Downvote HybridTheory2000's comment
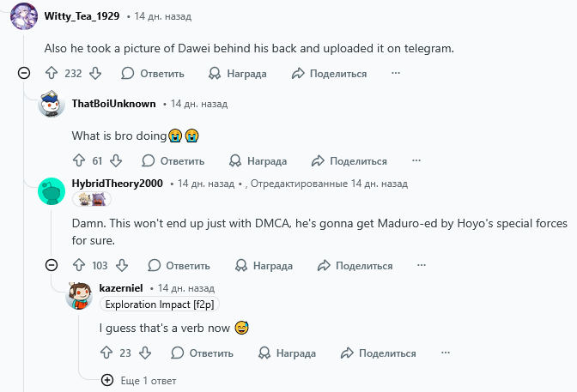 tap(122, 265)
